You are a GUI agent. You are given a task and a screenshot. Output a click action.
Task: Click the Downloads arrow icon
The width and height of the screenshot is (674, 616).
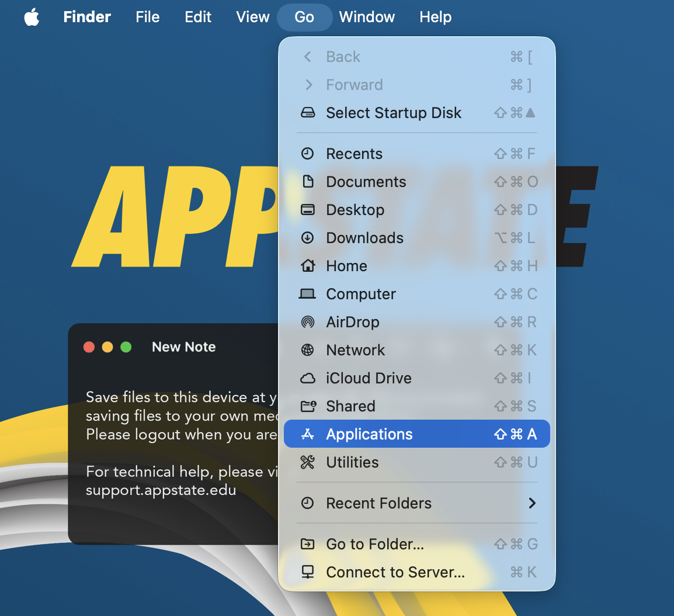(307, 237)
